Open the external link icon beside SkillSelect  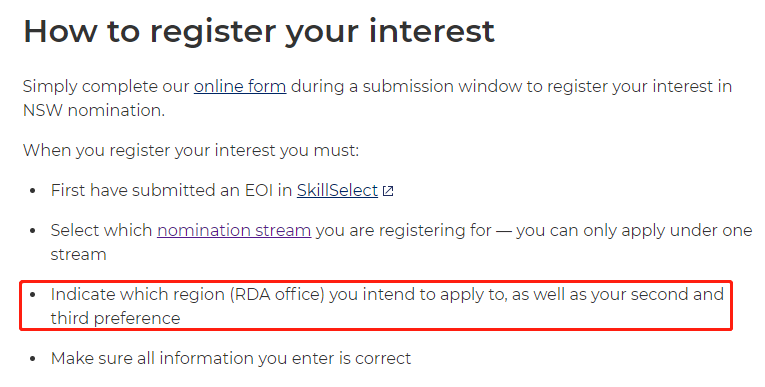[x=388, y=191]
